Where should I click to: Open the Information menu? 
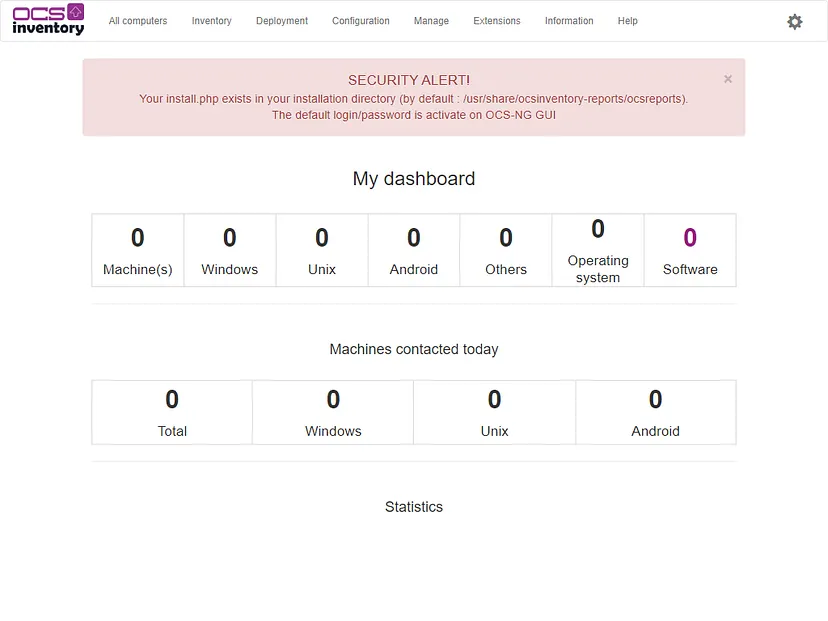(569, 21)
